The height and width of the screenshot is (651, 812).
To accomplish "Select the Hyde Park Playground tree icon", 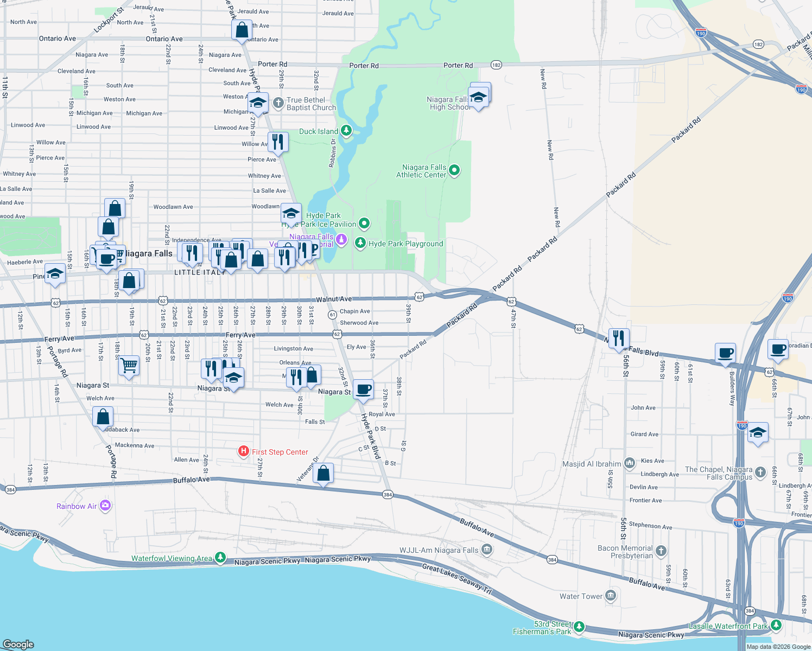I will click(360, 244).
